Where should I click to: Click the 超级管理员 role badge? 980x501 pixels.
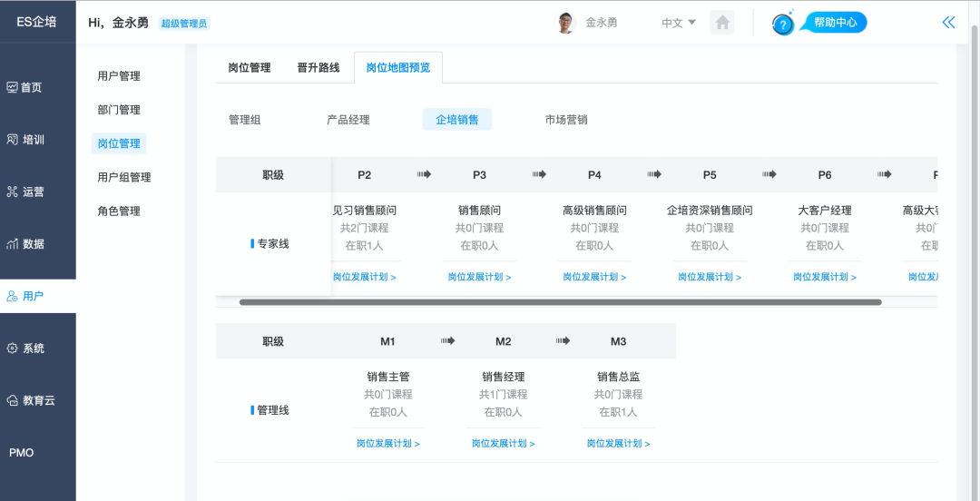tap(184, 24)
